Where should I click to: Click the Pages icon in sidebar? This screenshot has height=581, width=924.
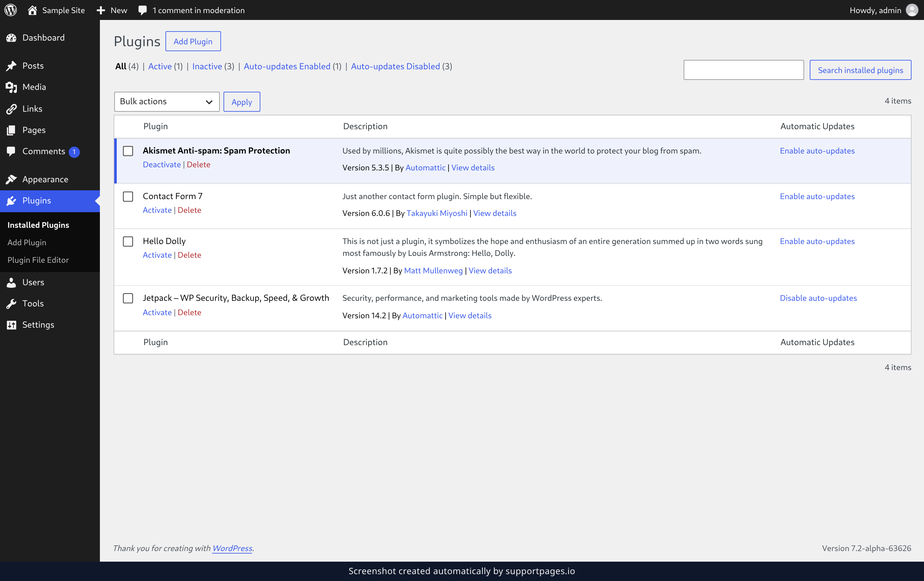pos(12,130)
